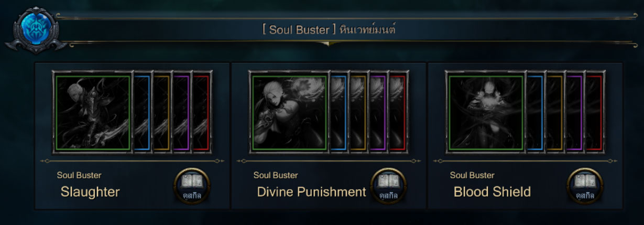Click the Slaughter skill name text
The height and width of the screenshot is (225, 644).
click(90, 192)
